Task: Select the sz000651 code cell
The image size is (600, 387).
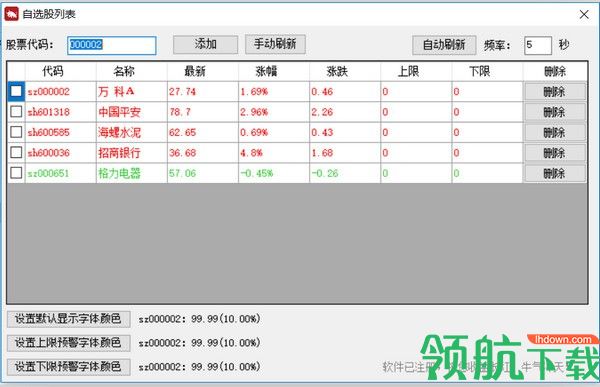Action: pos(60,173)
